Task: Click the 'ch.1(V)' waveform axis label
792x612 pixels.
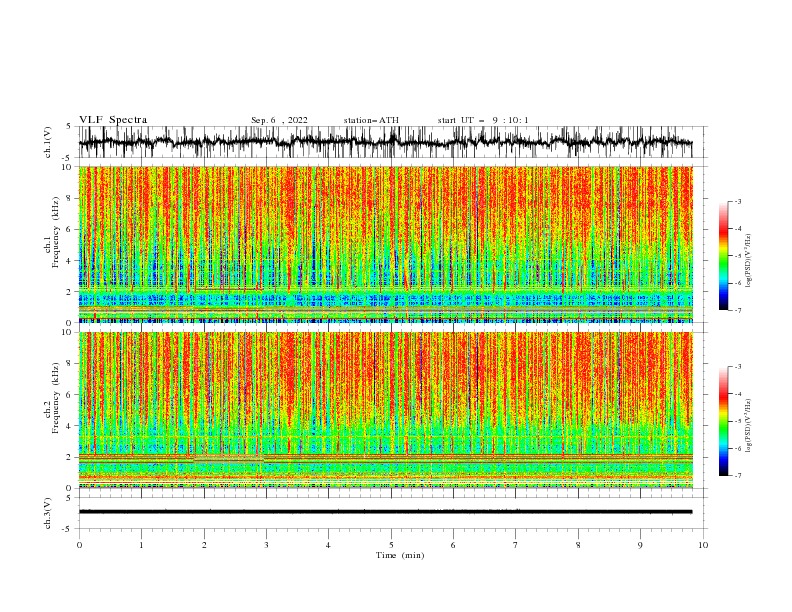Action: (x=48, y=142)
